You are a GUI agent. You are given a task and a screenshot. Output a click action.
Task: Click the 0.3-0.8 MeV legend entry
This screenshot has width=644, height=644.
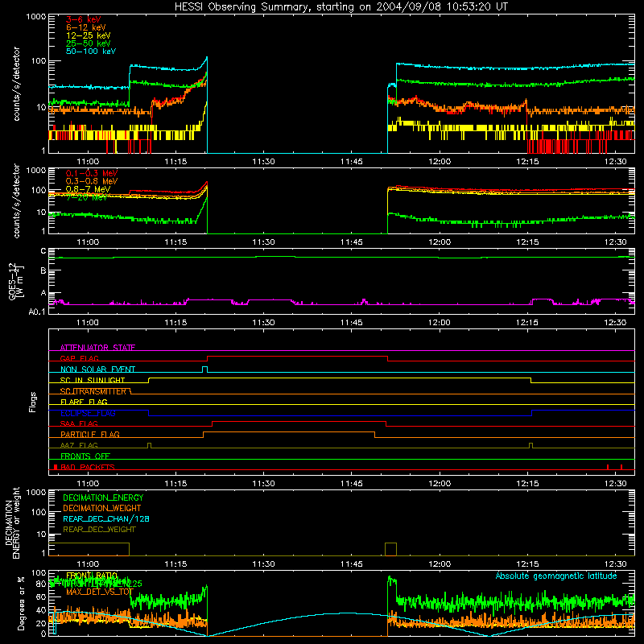pos(92,181)
